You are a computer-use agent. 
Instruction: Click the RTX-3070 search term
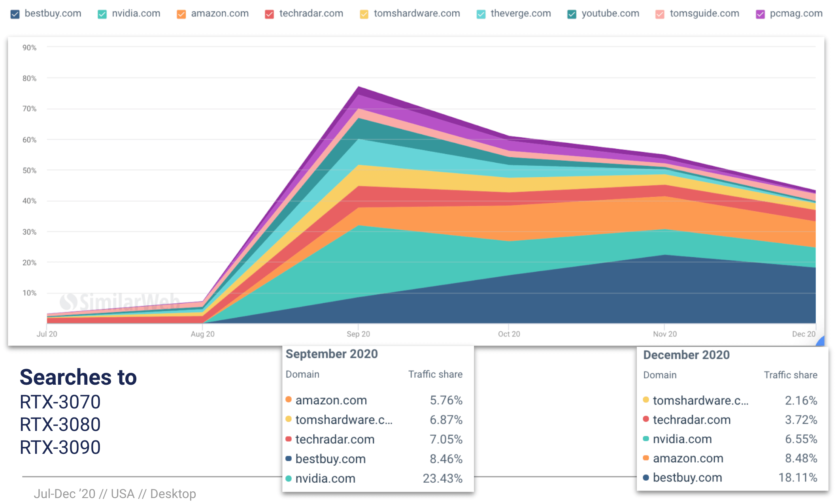pos(60,402)
